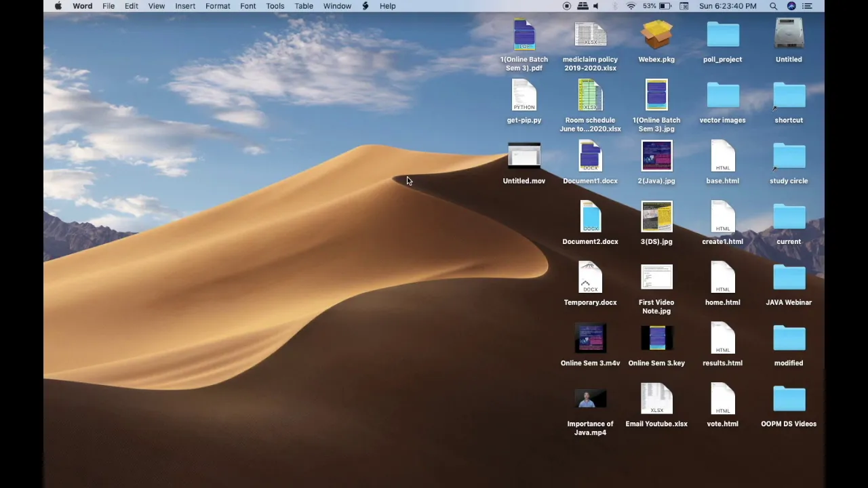This screenshot has width=868, height=488.
Task: Select the Untitled hard drive icon
Action: (x=789, y=35)
